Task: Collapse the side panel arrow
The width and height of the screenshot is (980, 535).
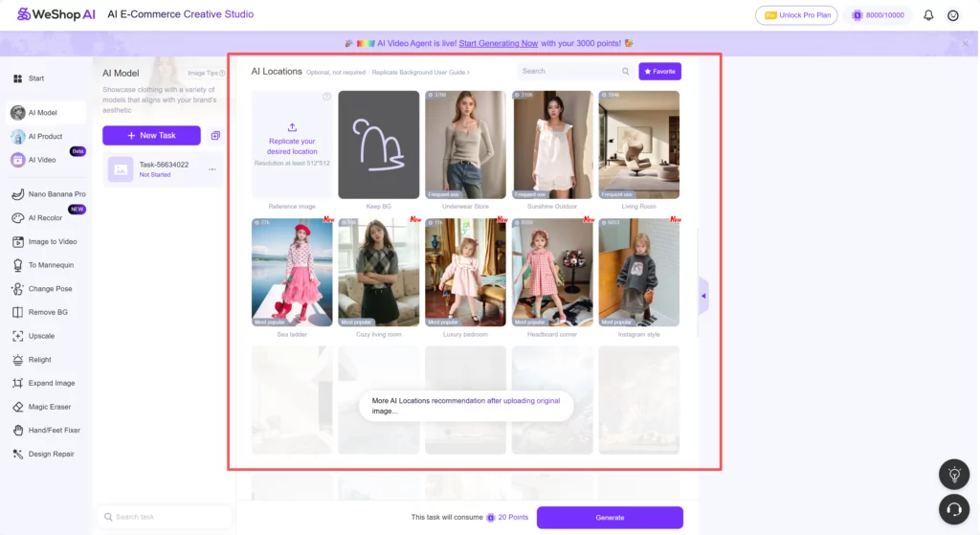Action: pos(703,297)
